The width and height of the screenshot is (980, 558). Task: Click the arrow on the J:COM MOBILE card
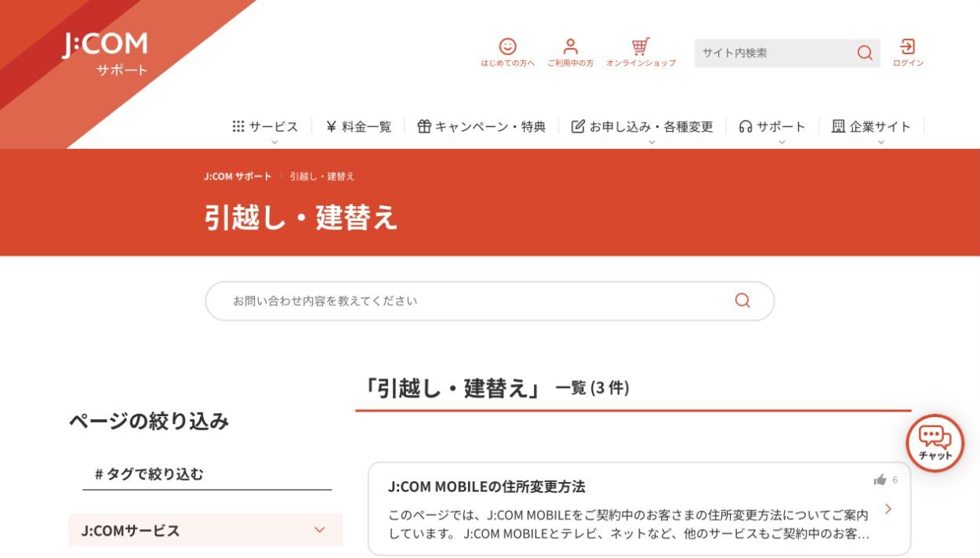tap(888, 509)
